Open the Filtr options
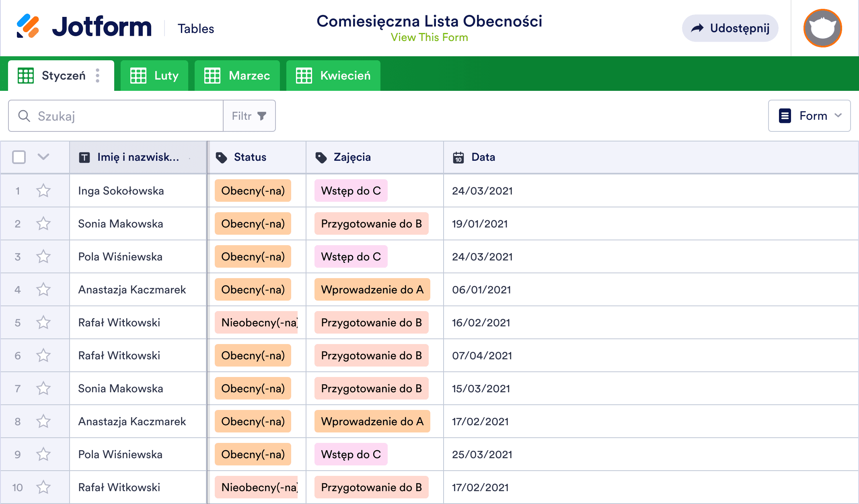The image size is (859, 504). coord(249,116)
